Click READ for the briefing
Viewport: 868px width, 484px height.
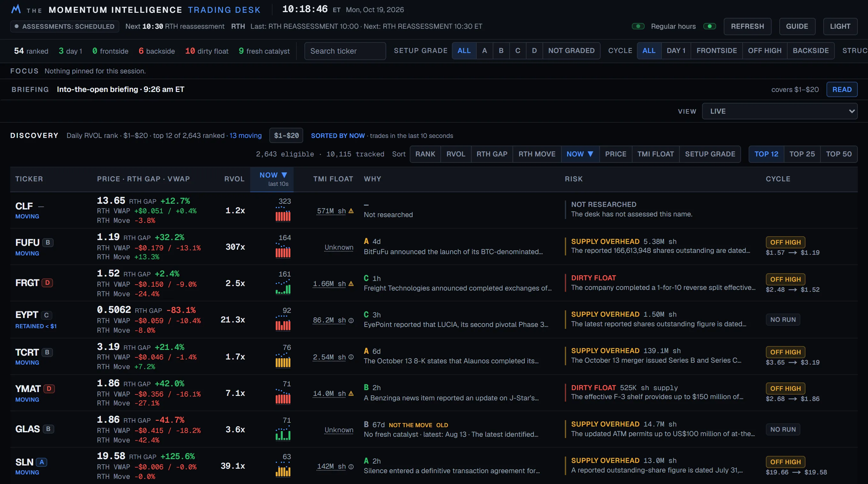point(842,89)
